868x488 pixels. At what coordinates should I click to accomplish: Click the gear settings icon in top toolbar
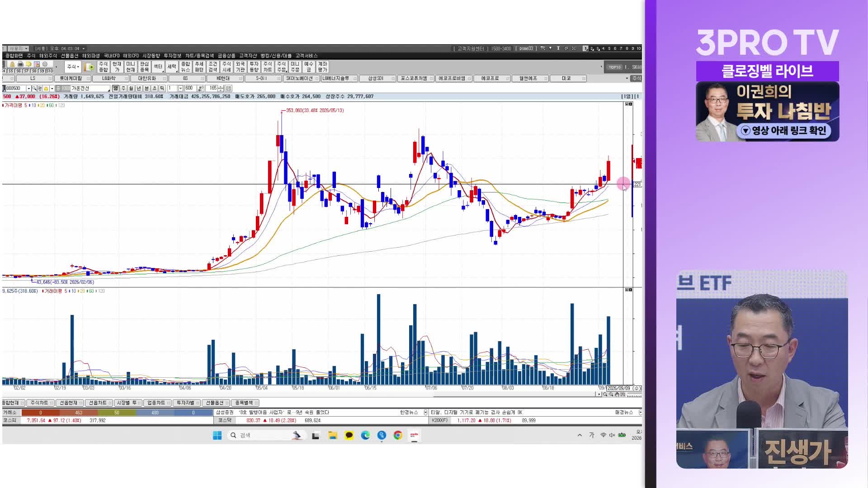[x=45, y=64]
